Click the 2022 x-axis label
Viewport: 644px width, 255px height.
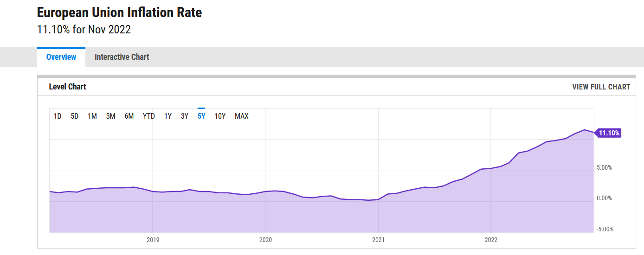click(491, 240)
